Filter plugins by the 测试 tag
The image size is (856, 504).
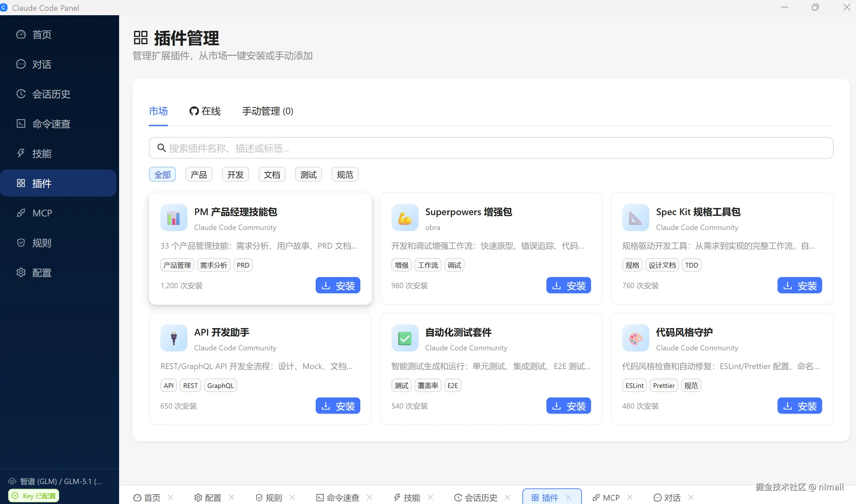coord(308,174)
